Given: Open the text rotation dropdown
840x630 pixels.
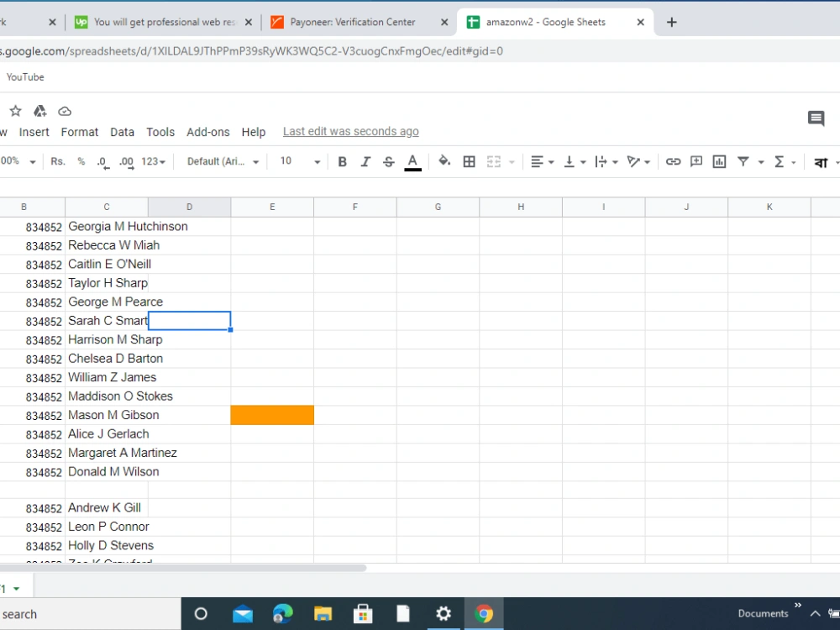Looking at the screenshot, I should coord(638,161).
